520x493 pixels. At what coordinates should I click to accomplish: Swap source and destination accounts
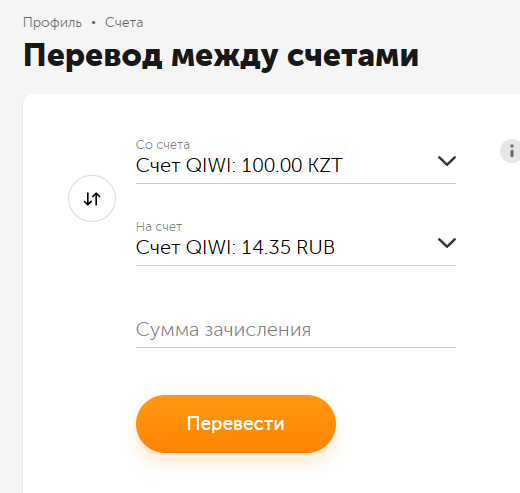coord(92,199)
